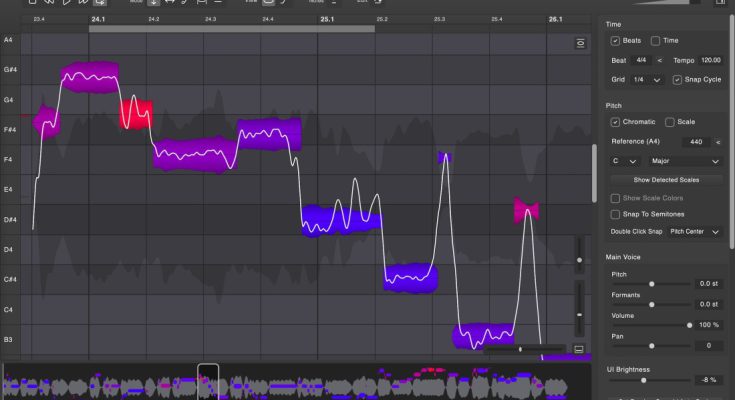Enable the Time checkbox
735x400 pixels.
(656, 41)
